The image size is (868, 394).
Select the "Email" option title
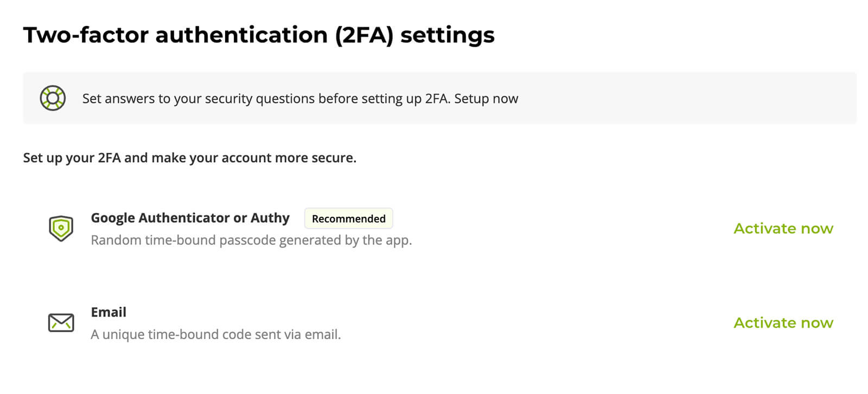coord(108,312)
